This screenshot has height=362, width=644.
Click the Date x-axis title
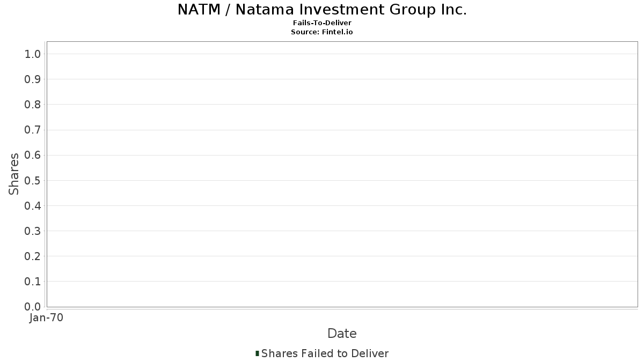click(x=342, y=334)
